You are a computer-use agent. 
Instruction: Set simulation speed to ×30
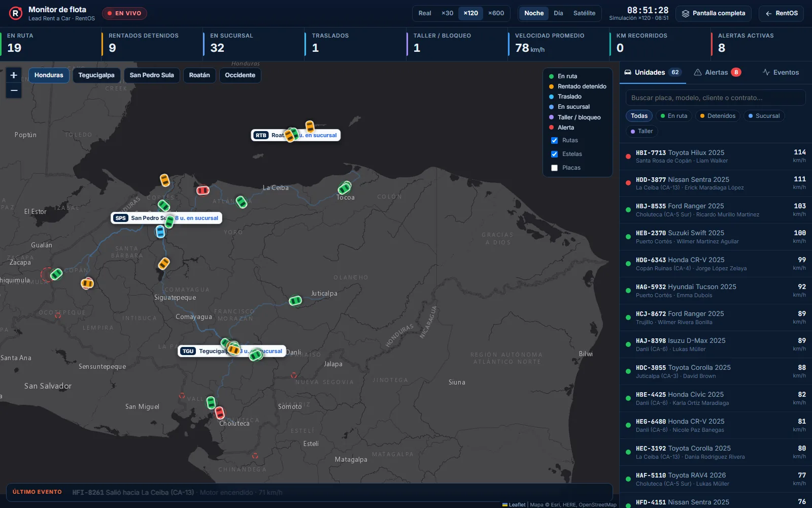(x=447, y=13)
